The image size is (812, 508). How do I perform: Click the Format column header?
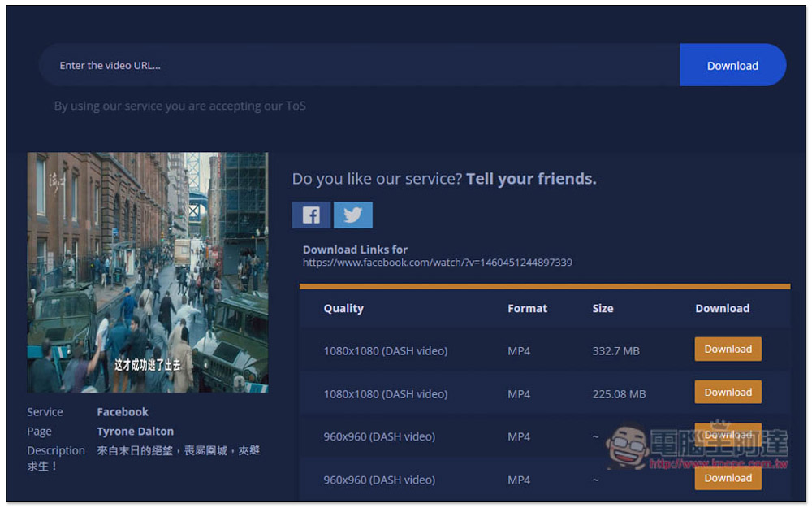coord(527,308)
